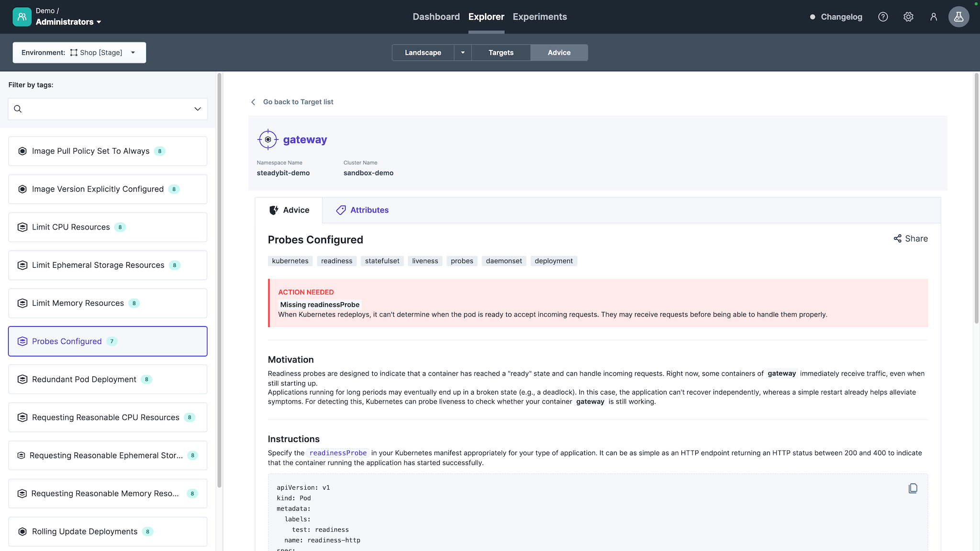Click the copy icon in YAML code block
980x551 pixels.
click(x=913, y=488)
